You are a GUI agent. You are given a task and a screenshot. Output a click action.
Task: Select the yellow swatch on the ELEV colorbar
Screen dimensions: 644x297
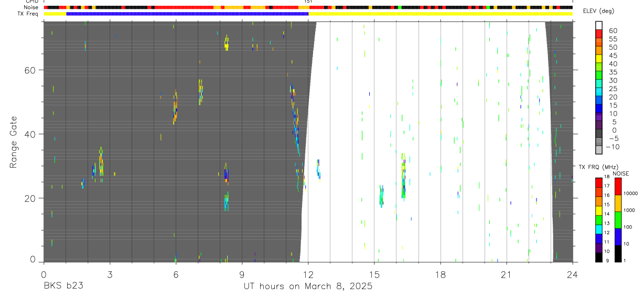click(x=599, y=58)
